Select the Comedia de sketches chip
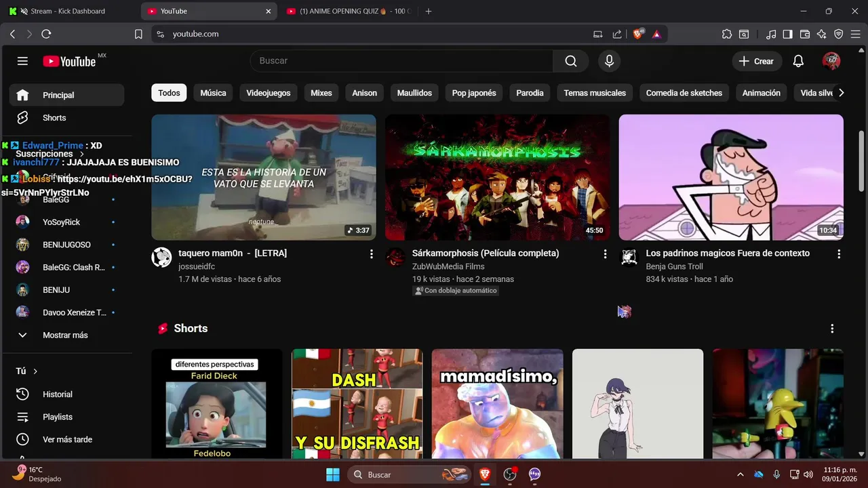The image size is (868, 488). pos(684,93)
